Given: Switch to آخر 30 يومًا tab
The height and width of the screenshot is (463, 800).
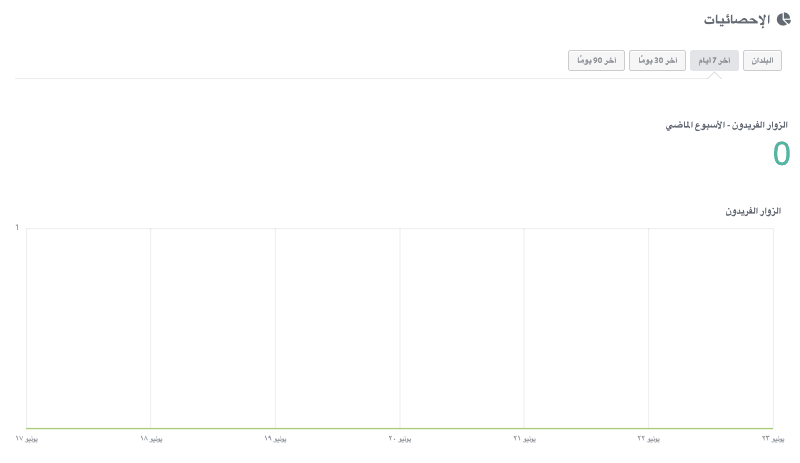Looking at the screenshot, I should 657,60.
